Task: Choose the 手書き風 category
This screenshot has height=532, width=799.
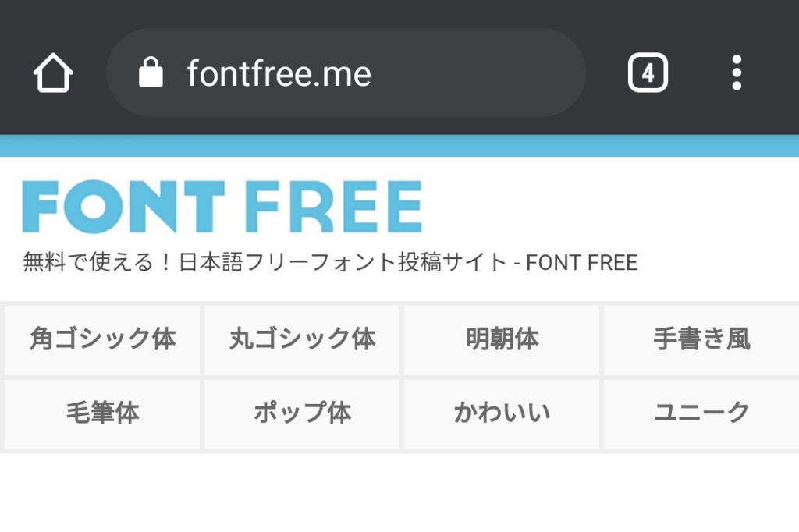Action: point(701,339)
